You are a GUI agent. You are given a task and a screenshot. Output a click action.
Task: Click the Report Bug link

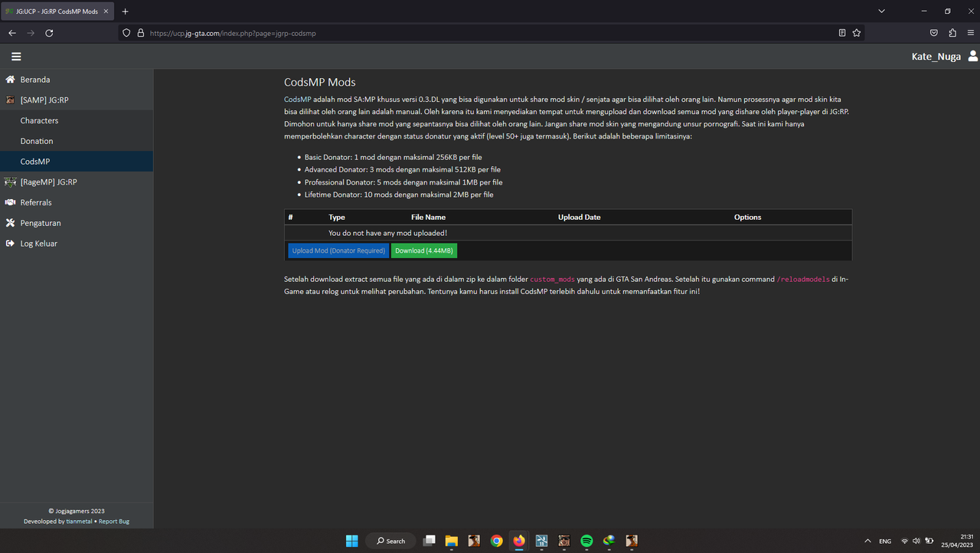click(x=113, y=521)
